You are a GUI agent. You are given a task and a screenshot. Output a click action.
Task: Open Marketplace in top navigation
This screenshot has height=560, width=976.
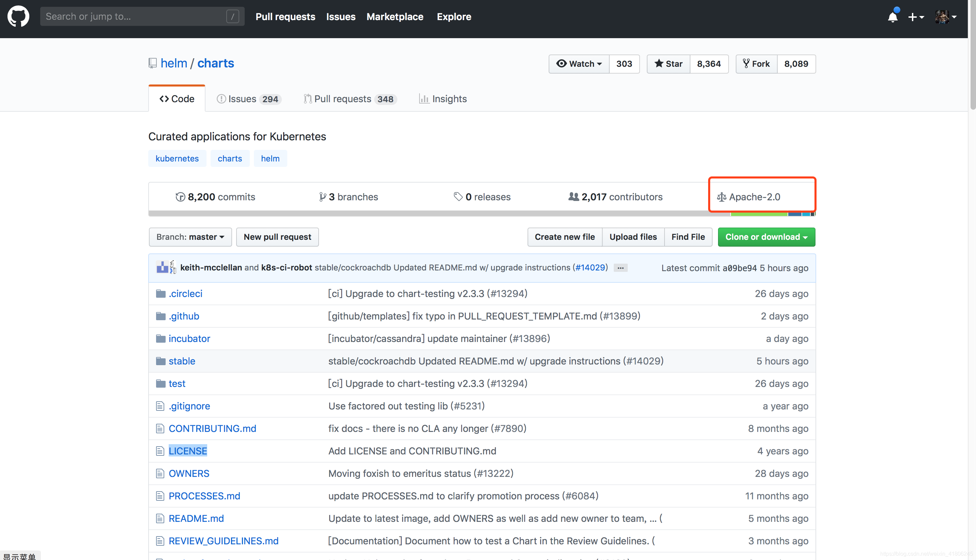click(x=395, y=17)
